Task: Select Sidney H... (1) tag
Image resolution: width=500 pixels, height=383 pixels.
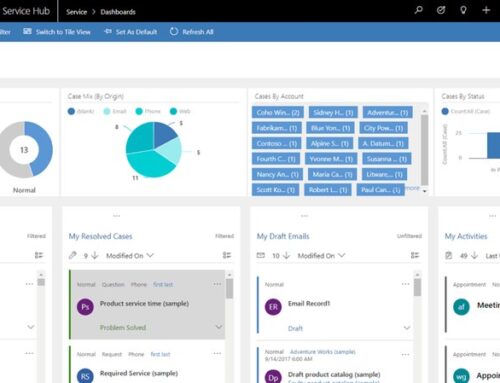Action: coord(333,113)
